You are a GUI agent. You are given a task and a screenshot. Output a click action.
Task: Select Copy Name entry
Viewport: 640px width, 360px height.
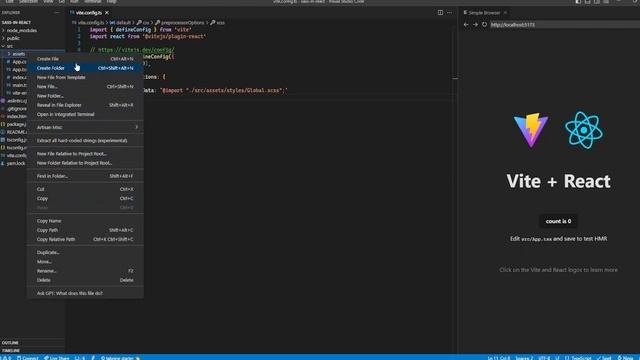coord(85,221)
